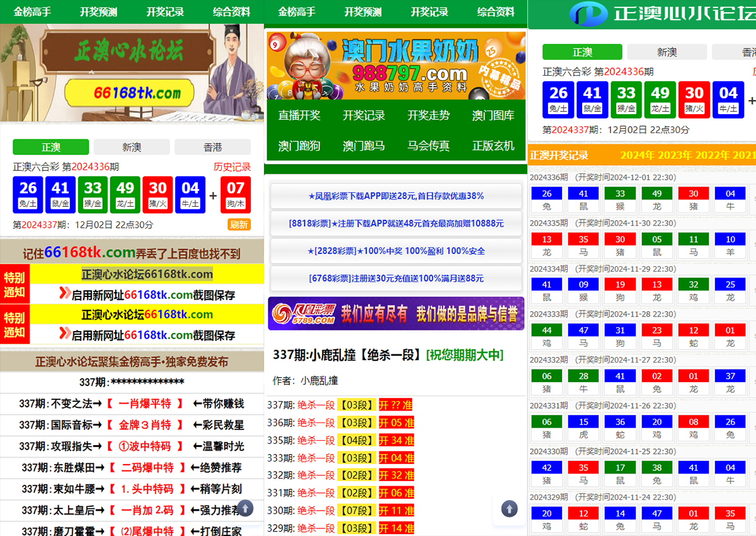The height and width of the screenshot is (536, 756).
Task: Switch to the 新澳 tab
Action: point(131,146)
